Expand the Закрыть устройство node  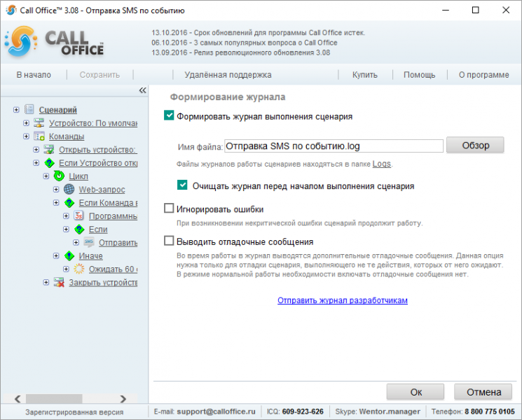46,283
